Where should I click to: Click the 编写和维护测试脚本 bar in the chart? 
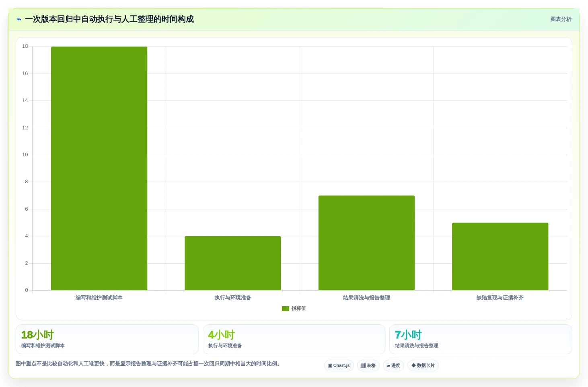click(99, 168)
